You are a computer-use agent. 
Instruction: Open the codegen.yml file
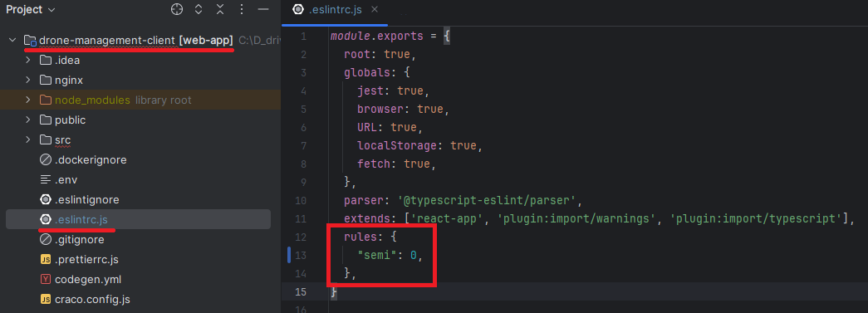tap(88, 279)
